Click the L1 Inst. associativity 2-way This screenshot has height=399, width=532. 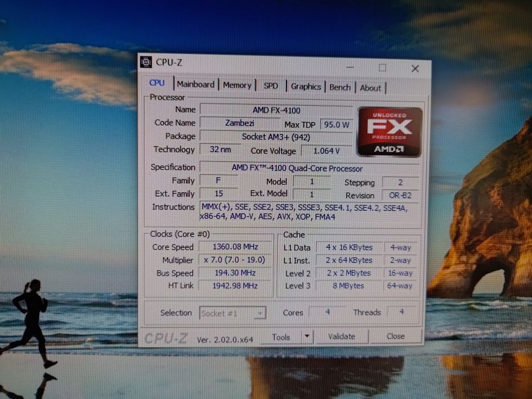[400, 260]
